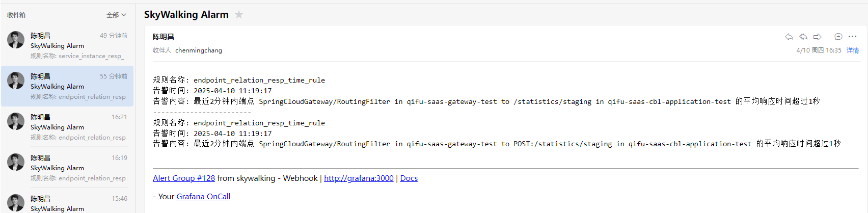Click sender avatar of the 16:19 message

point(16,162)
